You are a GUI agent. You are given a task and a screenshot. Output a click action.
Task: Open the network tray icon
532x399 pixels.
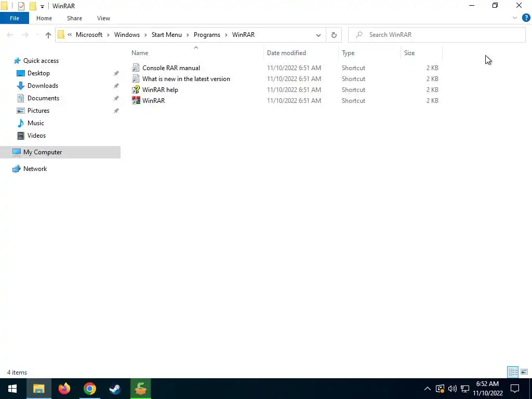[465, 389]
